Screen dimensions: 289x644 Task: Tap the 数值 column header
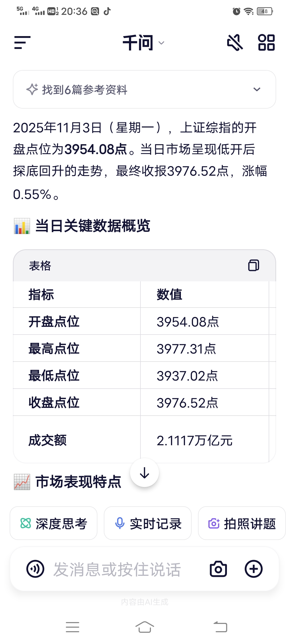click(x=169, y=294)
